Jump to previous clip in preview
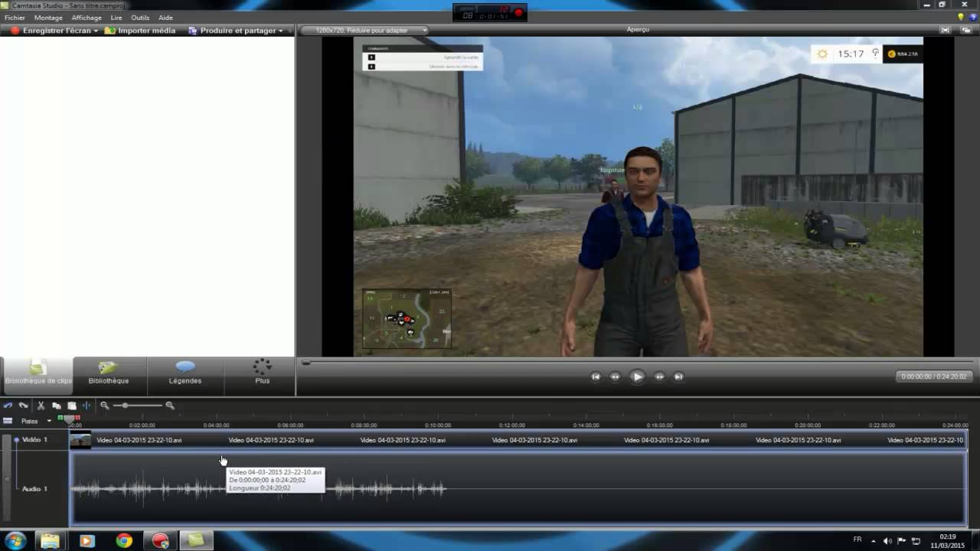 596,377
